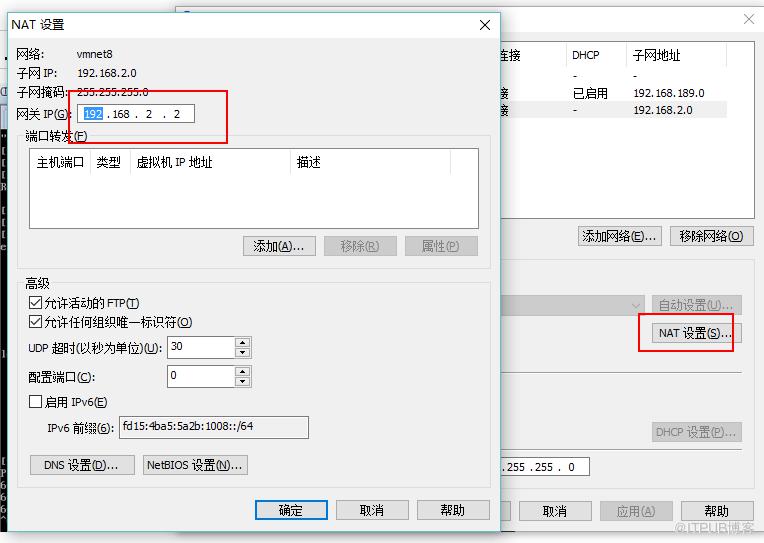Click disabled DHCP 设置(P)... button
This screenshot has height=543, width=764.
point(697,432)
